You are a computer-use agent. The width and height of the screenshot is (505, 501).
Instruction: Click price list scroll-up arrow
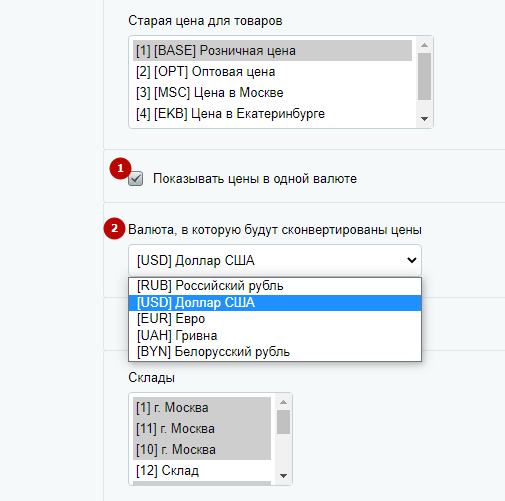point(424,45)
